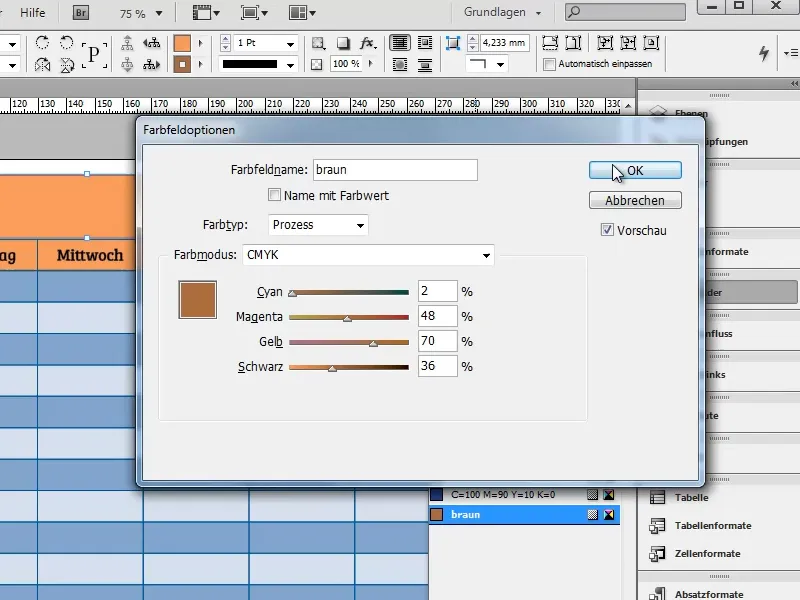The image size is (800, 600).
Task: Open the view options dropdown
Action: tap(206, 13)
